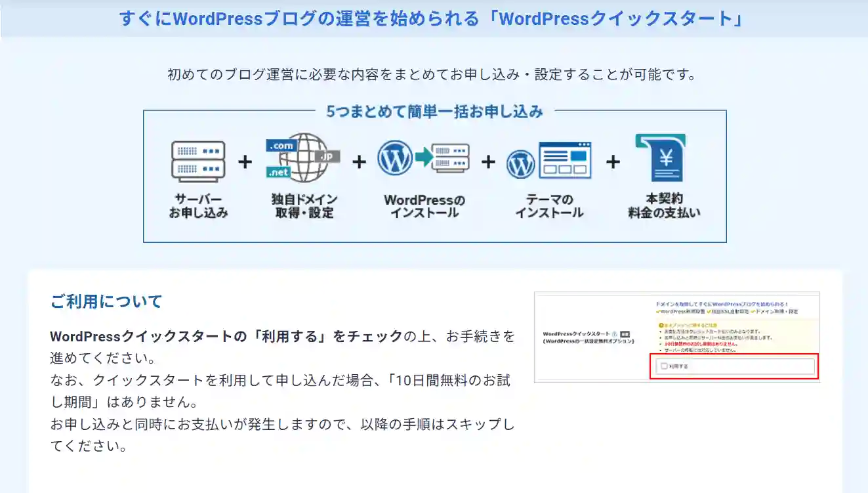This screenshot has width=868, height=493.
Task: Click the yellow checkmark before WordPress新規設置
Action: pos(657,312)
